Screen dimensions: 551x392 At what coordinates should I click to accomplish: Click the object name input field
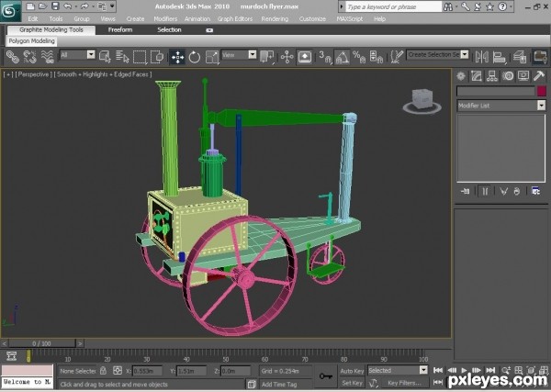tap(496, 91)
